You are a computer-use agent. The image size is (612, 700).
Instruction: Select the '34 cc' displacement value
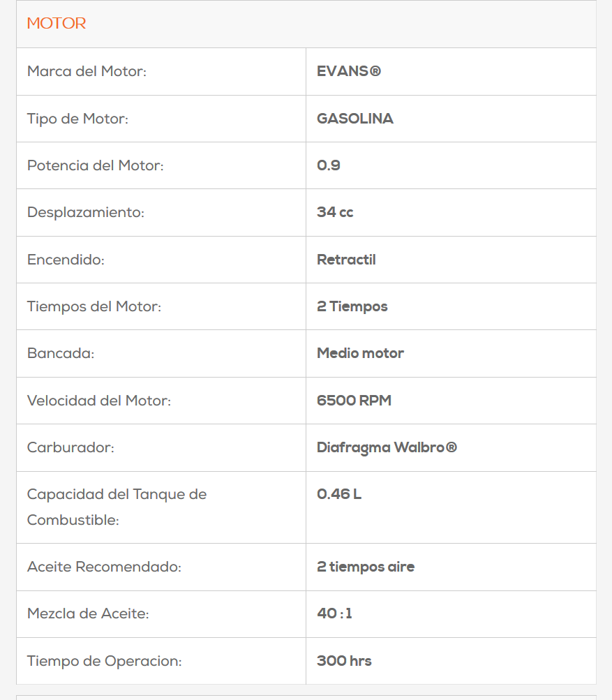(335, 212)
